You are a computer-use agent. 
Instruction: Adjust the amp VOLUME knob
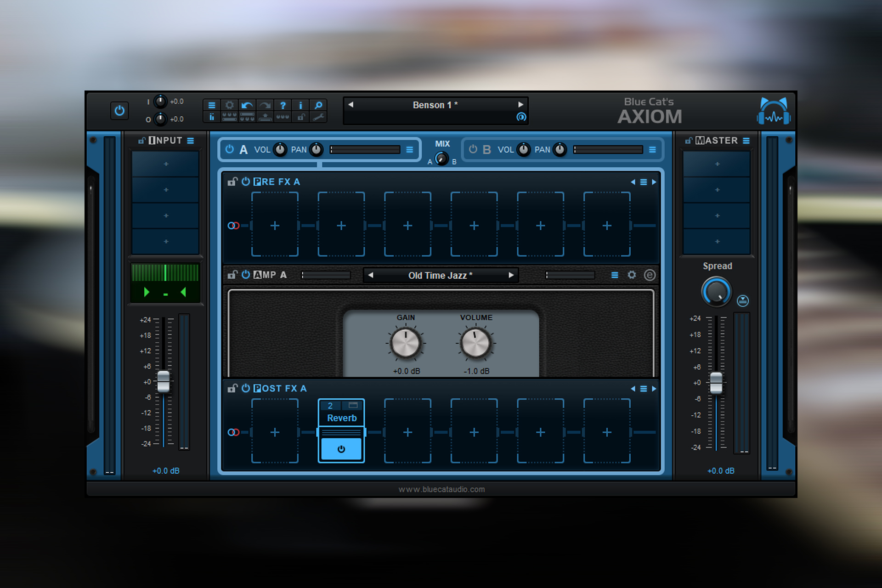click(476, 343)
